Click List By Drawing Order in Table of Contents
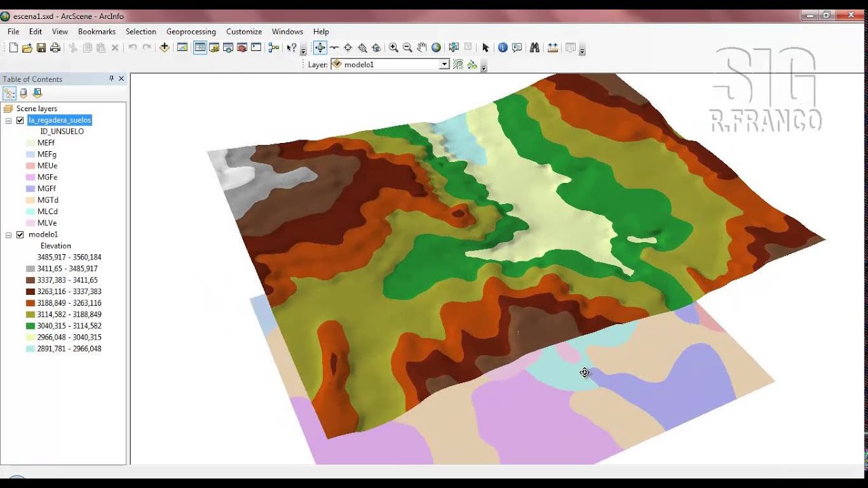The height and width of the screenshot is (488, 868). point(9,94)
